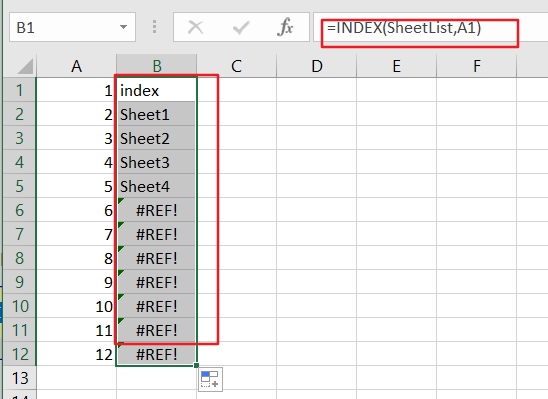Screen dimensions: 548x399
Task: Click the #REF! error in row 6
Action: click(x=156, y=210)
